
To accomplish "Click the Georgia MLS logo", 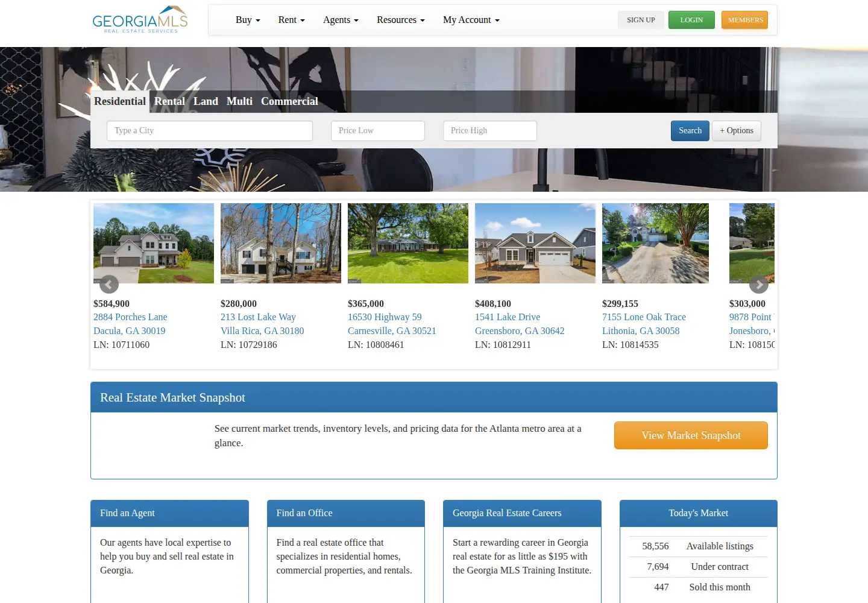I will (140, 19).
